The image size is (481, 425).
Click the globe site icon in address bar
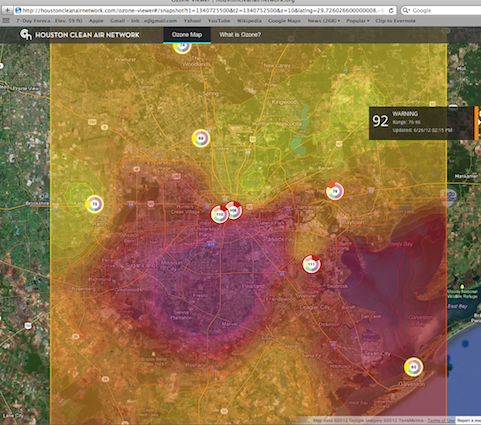click(18, 10)
